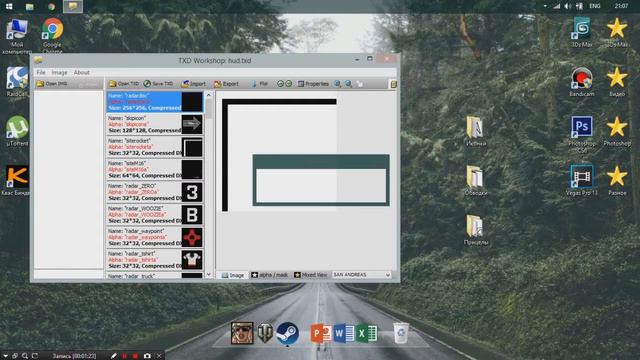This screenshot has height=360, width=640.
Task: Open texture Properties from the toolbar
Action: 313,84
